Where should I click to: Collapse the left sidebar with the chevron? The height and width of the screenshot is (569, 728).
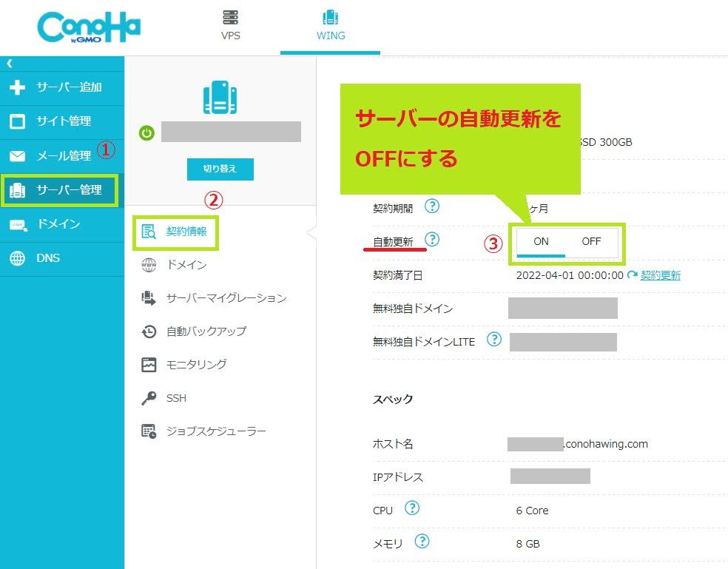(x=9, y=64)
